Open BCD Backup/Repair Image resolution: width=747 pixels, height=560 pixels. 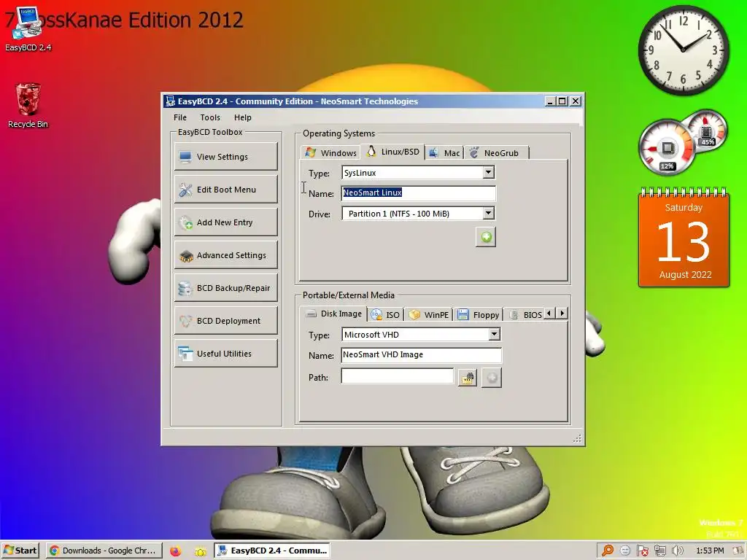point(226,288)
